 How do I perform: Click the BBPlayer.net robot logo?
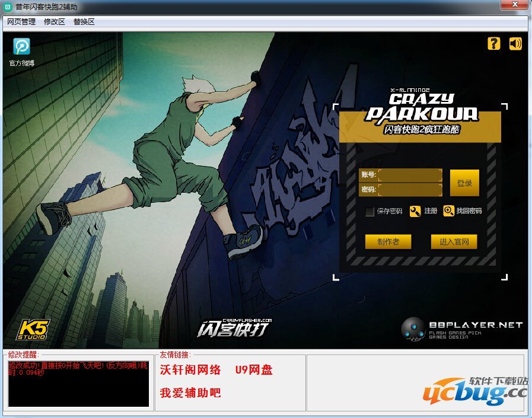tap(413, 329)
